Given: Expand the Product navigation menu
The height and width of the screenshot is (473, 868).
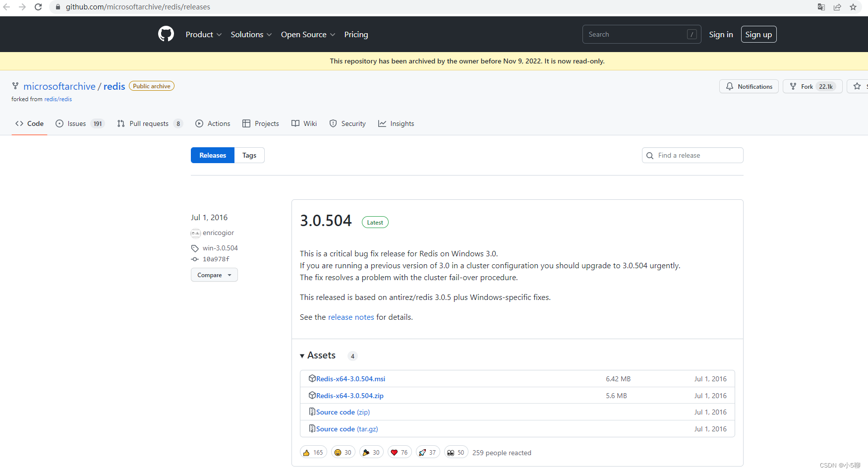Looking at the screenshot, I should (203, 34).
